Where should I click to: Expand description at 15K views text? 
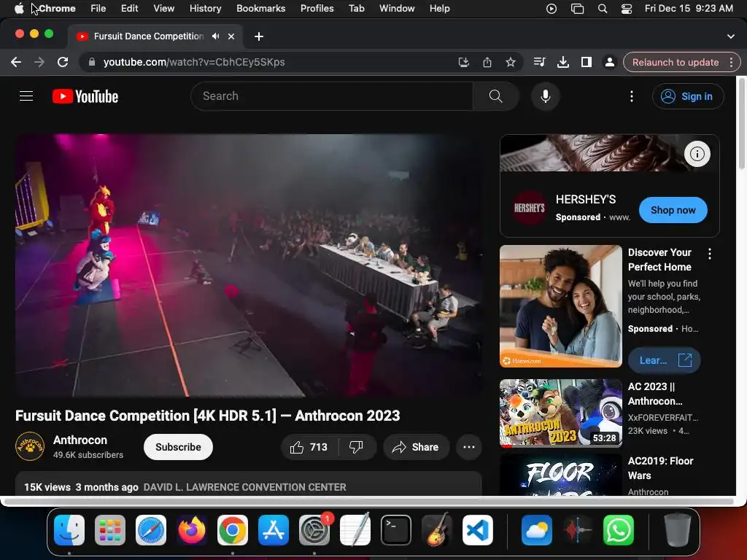[x=47, y=487]
